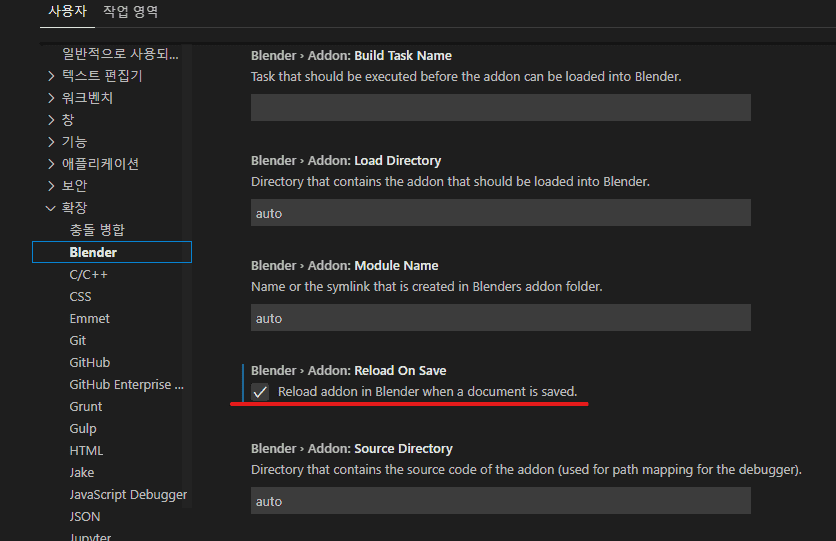Screen dimensions: 836x541
Task: Click the Module Name input field
Action: point(500,318)
